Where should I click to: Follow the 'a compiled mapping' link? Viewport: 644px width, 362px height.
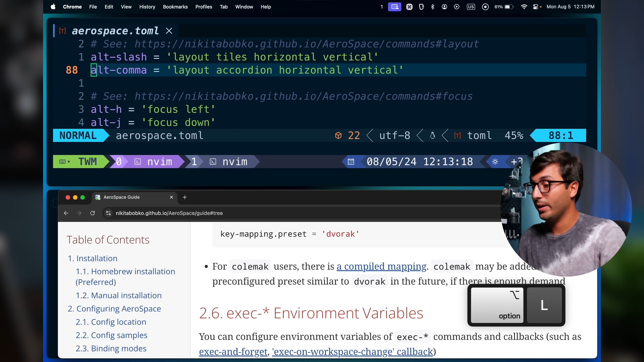click(x=381, y=266)
